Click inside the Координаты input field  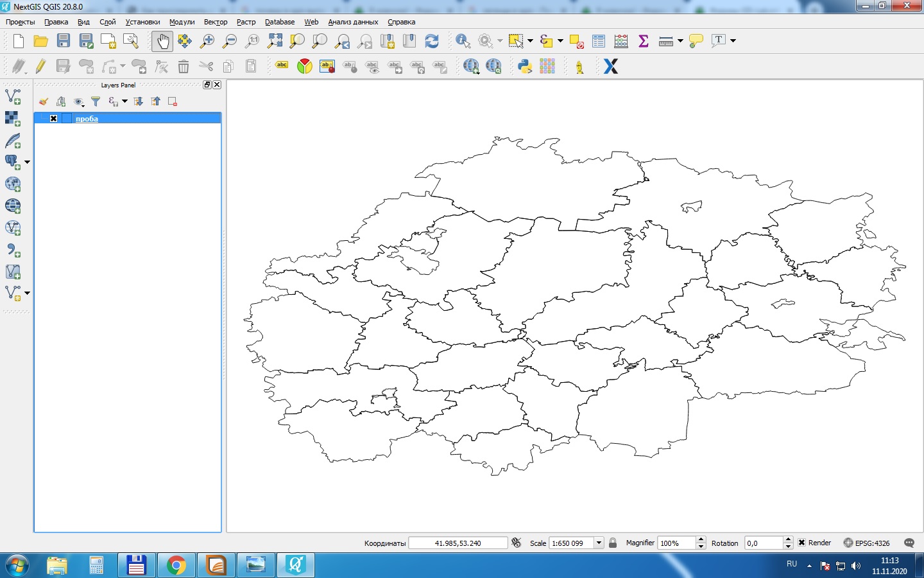458,543
